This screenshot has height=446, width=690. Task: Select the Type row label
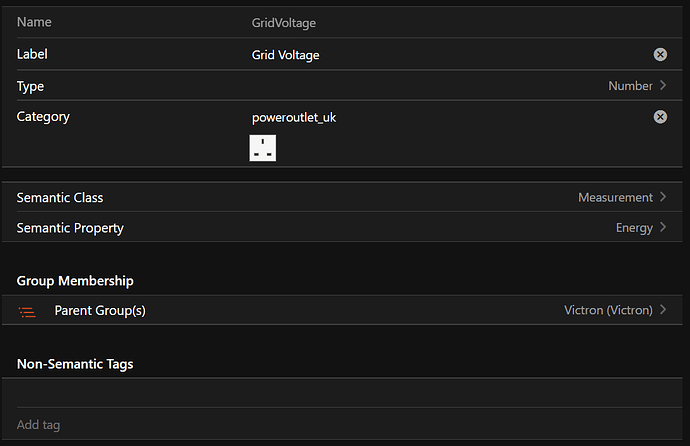pyautogui.click(x=31, y=86)
